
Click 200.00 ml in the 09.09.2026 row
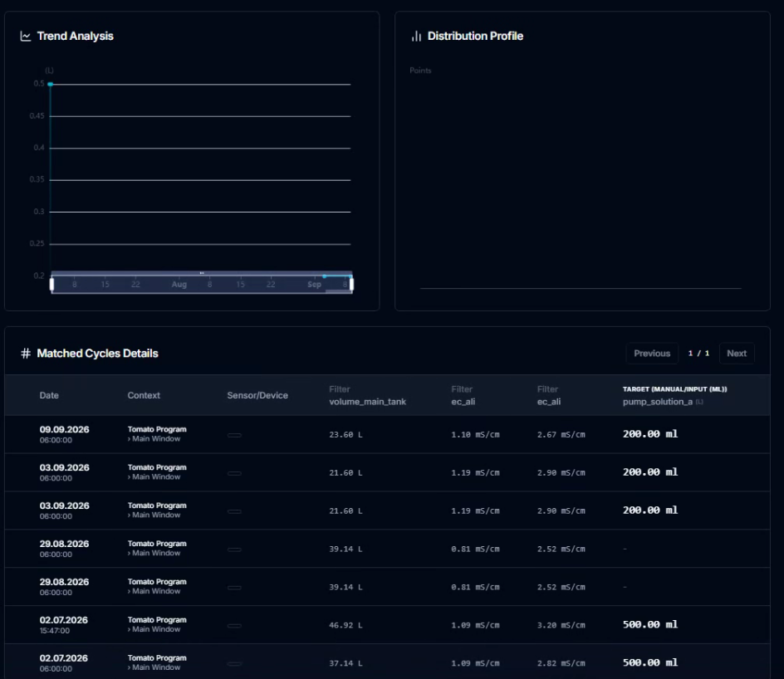650,434
